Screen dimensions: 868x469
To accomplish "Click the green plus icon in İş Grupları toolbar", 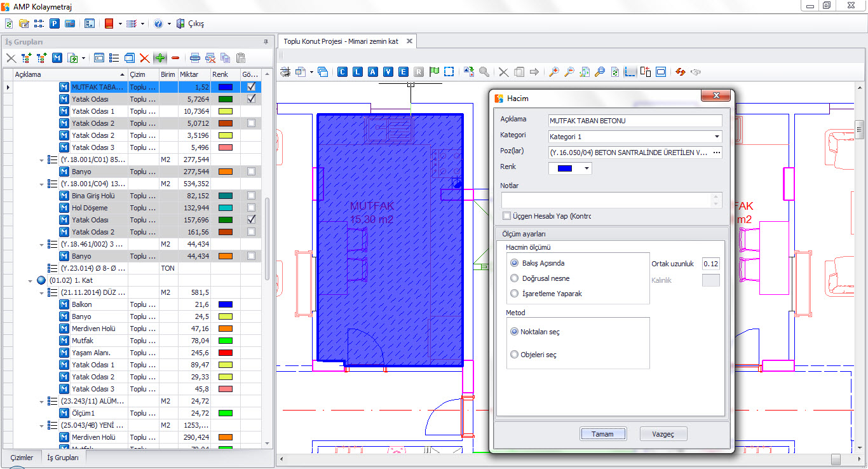I will click(x=160, y=58).
